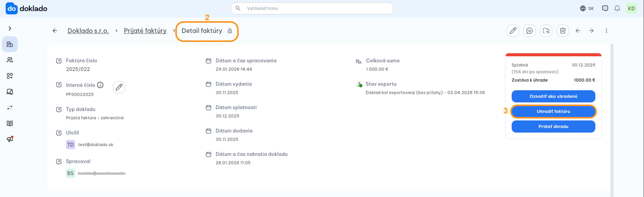Go to next invoice arrow

[x=591, y=31]
